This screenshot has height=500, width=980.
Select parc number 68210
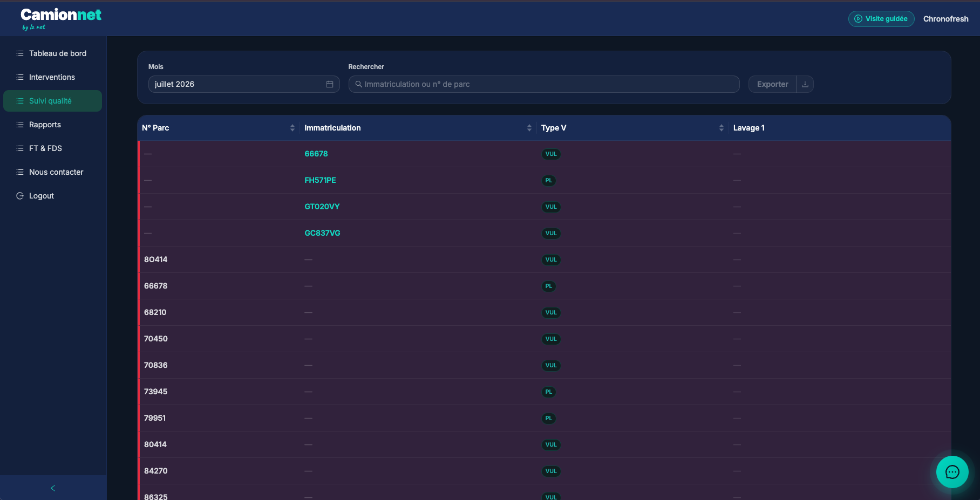point(155,312)
